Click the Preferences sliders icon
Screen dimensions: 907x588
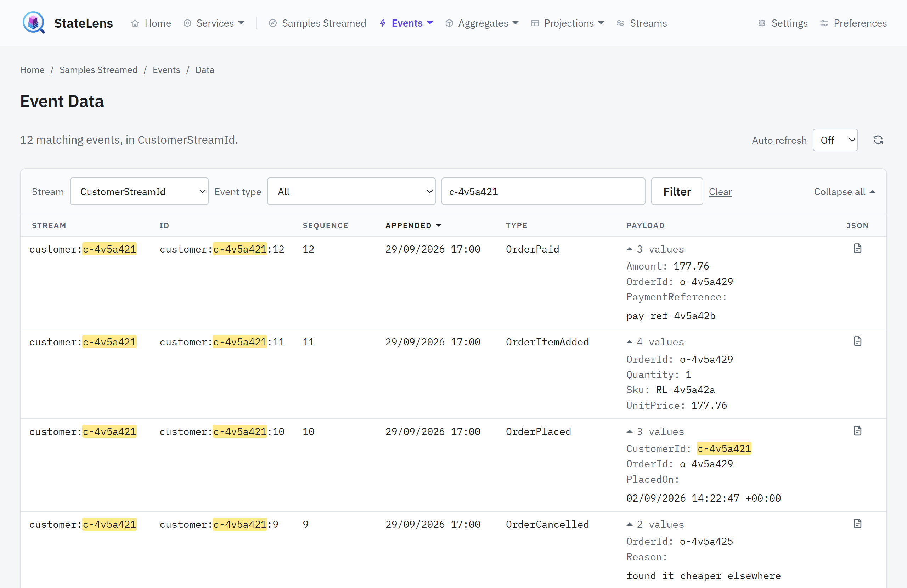tap(824, 23)
